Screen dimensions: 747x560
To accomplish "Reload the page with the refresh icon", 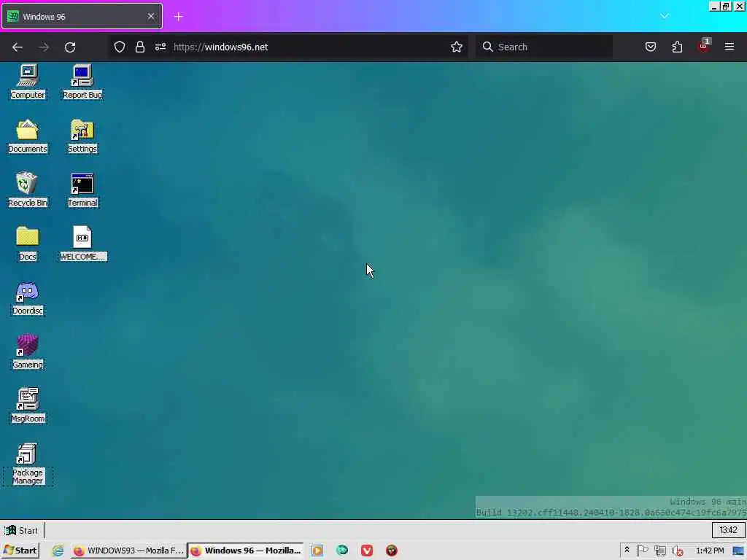I will [x=70, y=47].
